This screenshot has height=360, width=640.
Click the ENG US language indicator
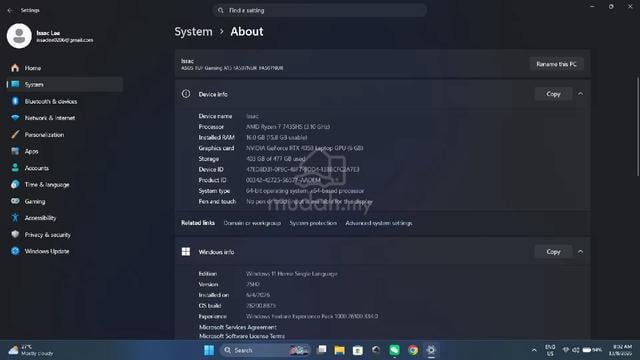[x=550, y=350]
